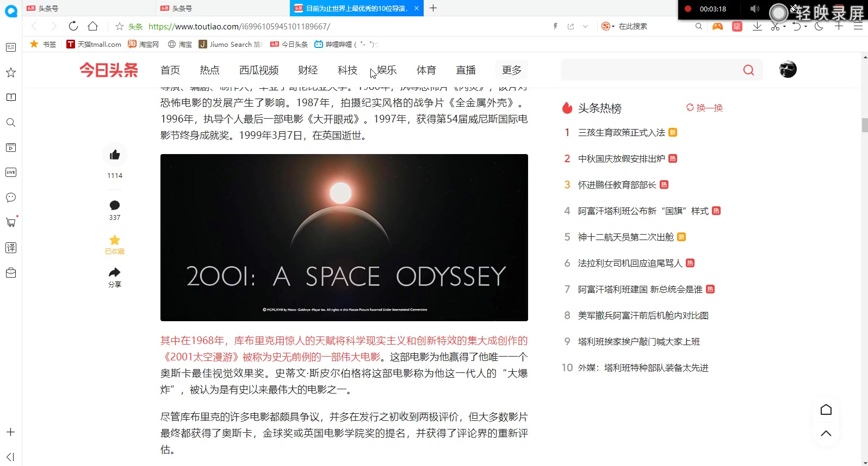Open the 西瓜视频 navigation tab

coord(259,70)
